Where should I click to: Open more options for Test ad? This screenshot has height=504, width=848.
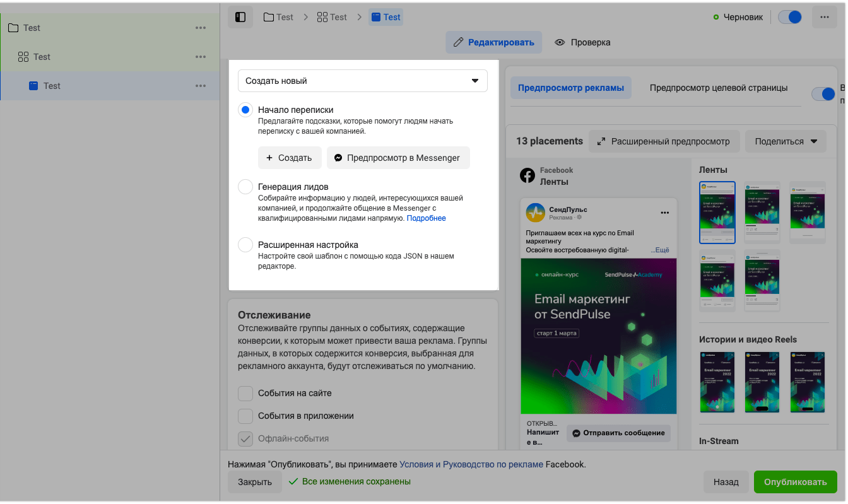201,86
